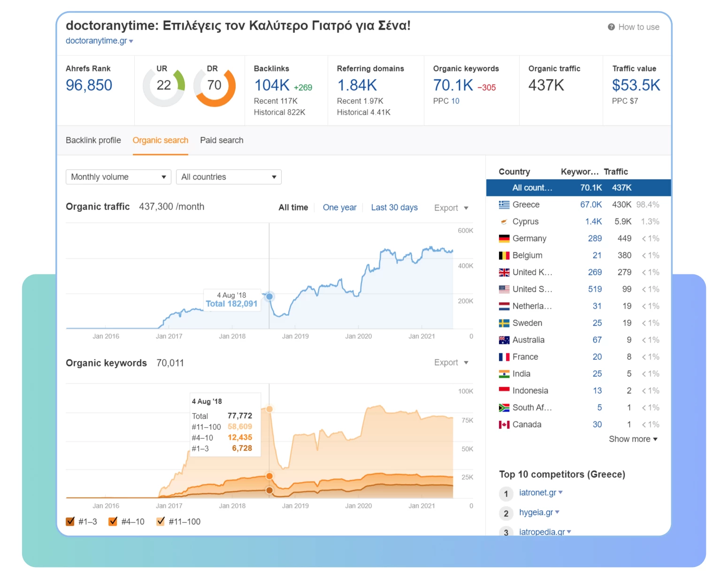Click the Belgium flag icon
Image resolution: width=728 pixels, height=575 pixels.
(504, 256)
